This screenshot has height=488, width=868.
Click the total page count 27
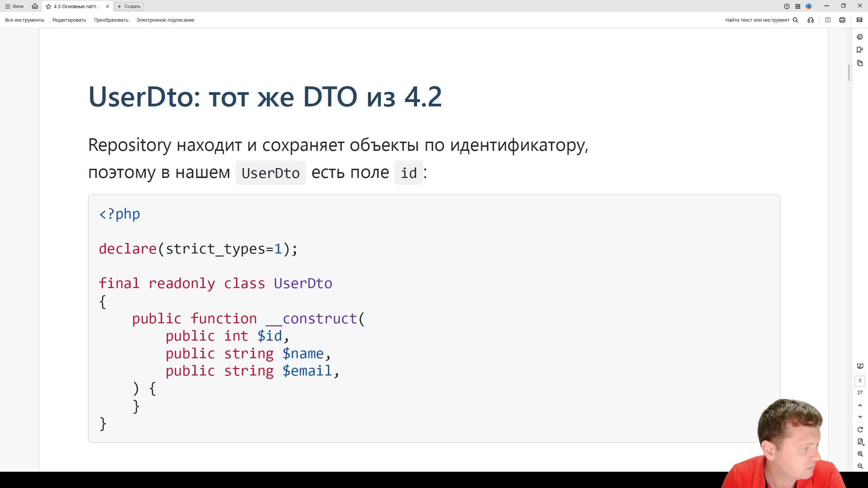point(860,392)
